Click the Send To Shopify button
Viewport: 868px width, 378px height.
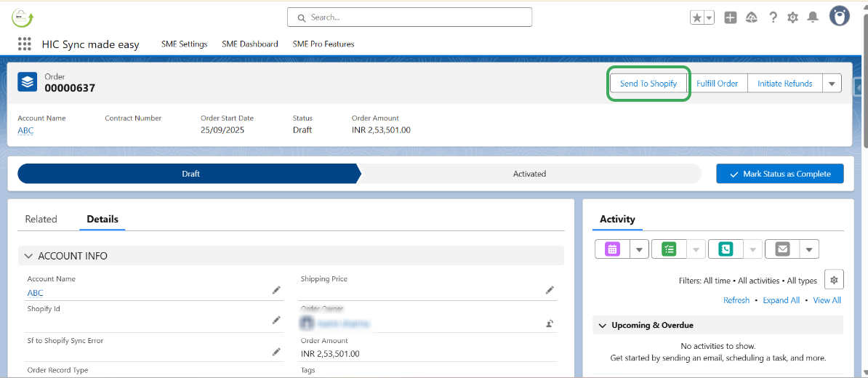[648, 84]
